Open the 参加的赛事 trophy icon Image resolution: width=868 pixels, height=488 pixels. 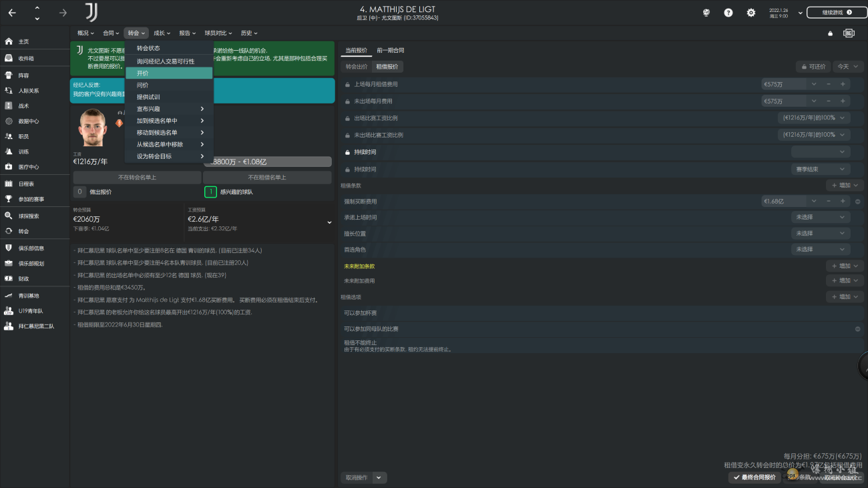pyautogui.click(x=9, y=199)
